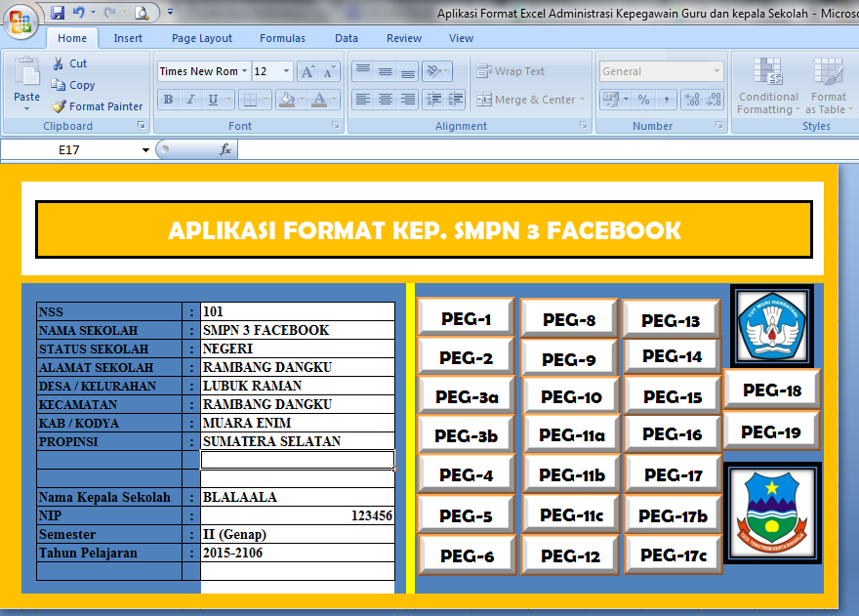Open Format as Table
This screenshot has height=616, width=859.
click(x=829, y=86)
